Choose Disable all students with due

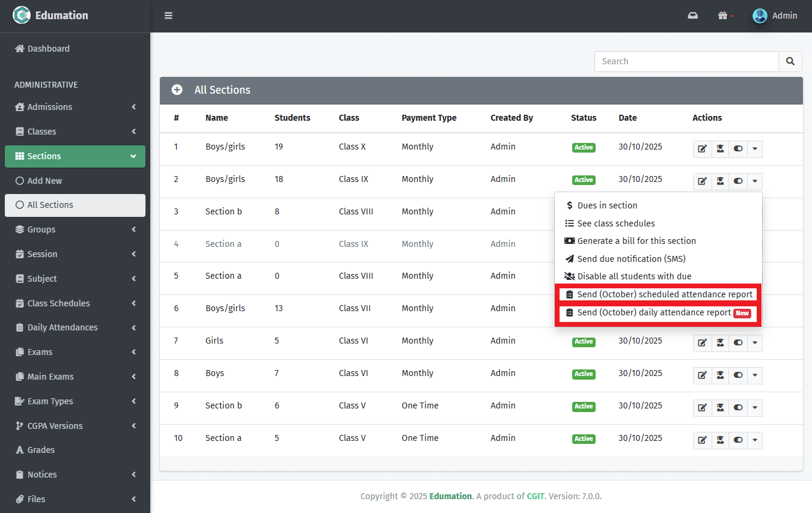click(x=658, y=276)
